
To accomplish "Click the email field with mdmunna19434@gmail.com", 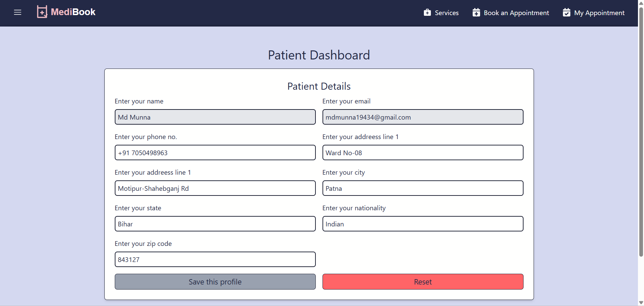I will tap(423, 117).
